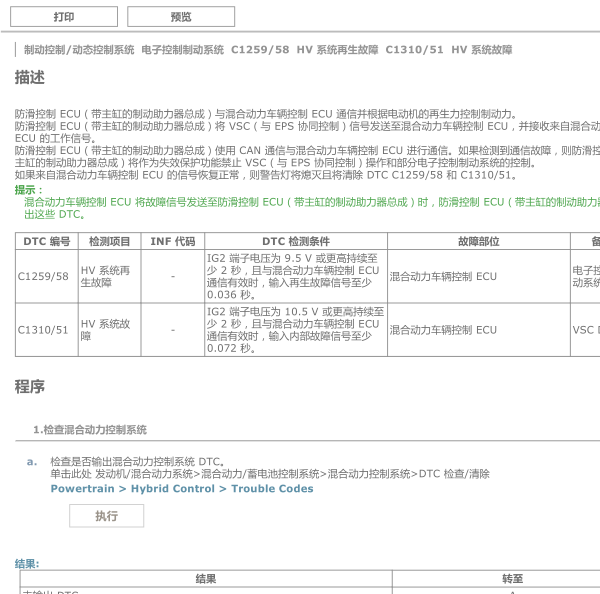Click the 故障部位 column header
This screenshot has width=600, height=594.
point(479,241)
